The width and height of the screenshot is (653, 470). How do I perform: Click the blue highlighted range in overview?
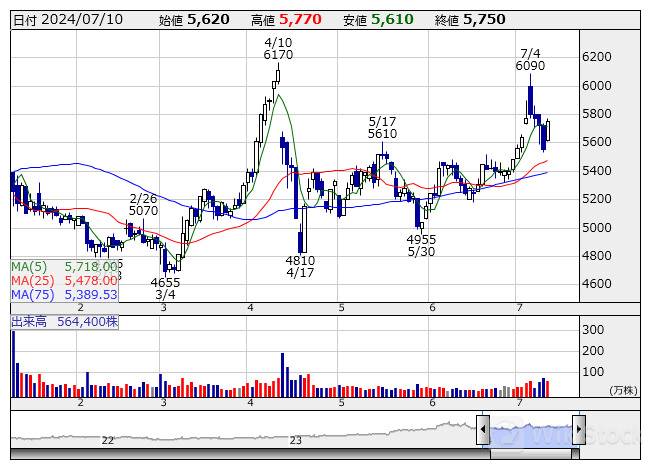coord(530,431)
